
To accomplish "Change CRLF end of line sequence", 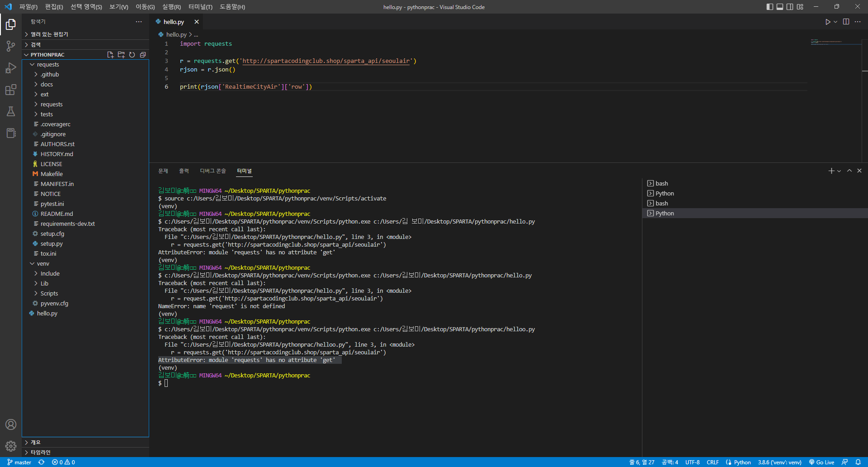I will [x=712, y=462].
